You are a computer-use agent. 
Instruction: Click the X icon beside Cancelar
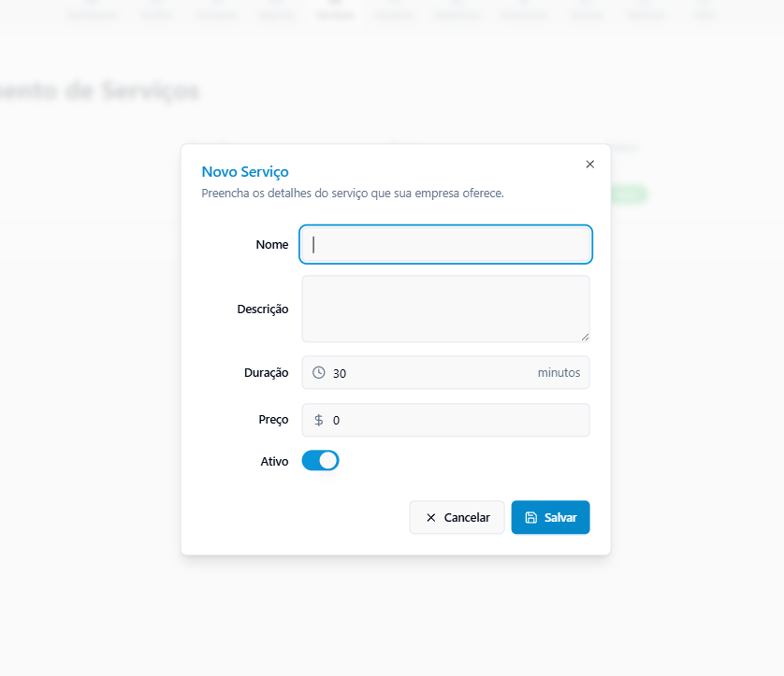point(431,518)
